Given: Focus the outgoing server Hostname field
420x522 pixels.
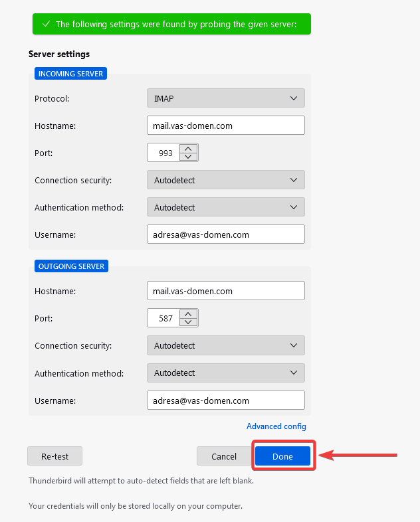Looking at the screenshot, I should coord(226,291).
